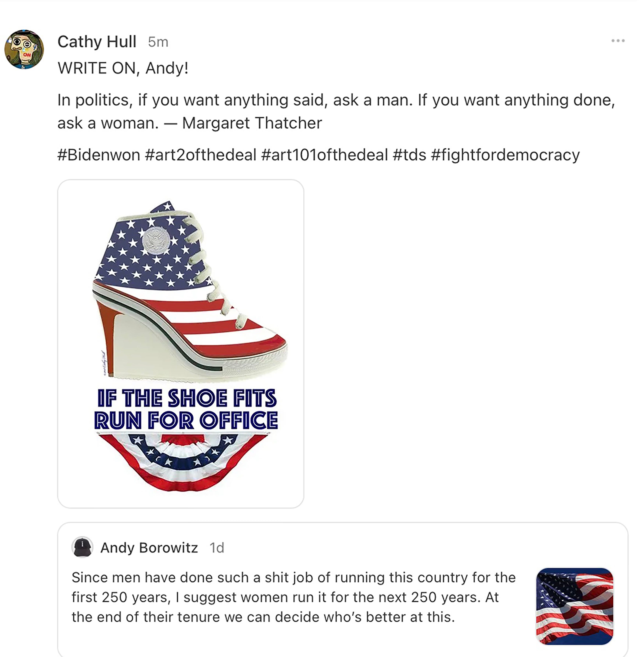
Task: Click the 1d quoted post timestamp
Action: (217, 548)
